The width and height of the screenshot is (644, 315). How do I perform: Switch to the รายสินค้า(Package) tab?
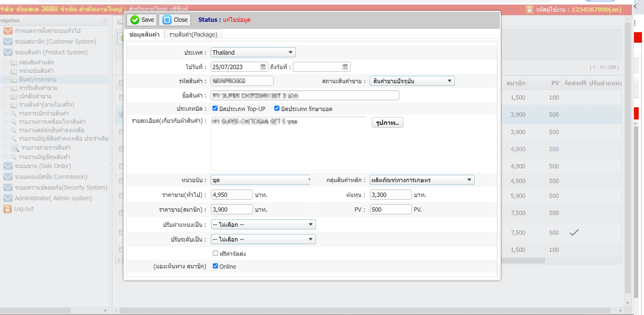coord(193,34)
